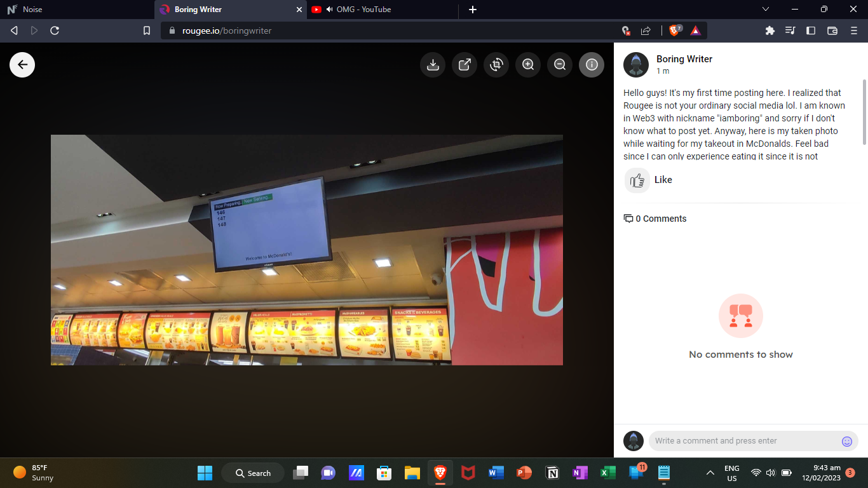
Task: Click the "1 m" post timestamp
Action: pos(663,71)
